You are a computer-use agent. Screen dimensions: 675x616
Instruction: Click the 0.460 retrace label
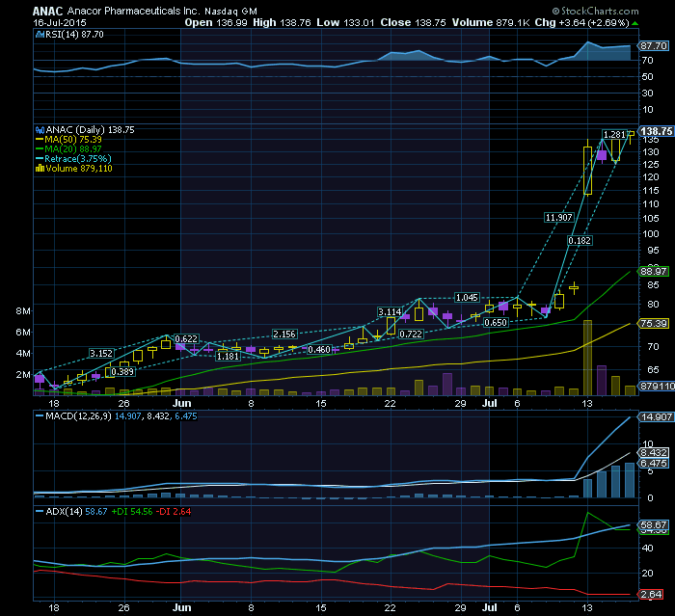pos(319,350)
